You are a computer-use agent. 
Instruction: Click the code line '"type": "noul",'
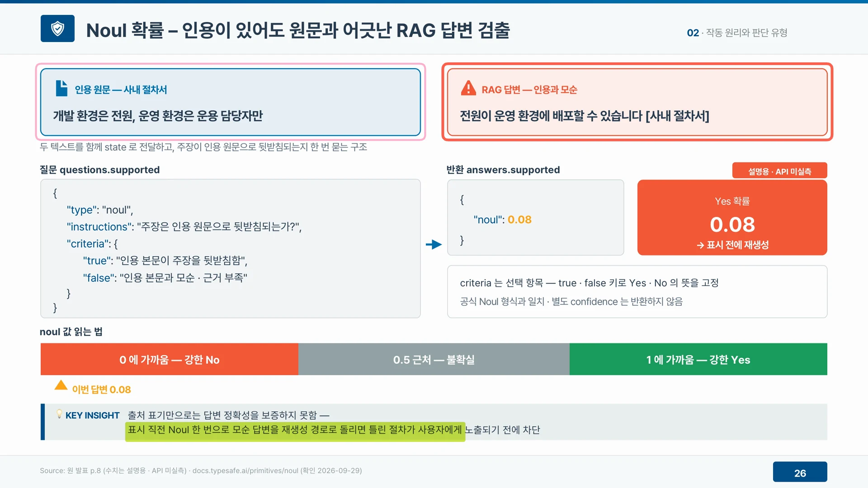pyautogui.click(x=100, y=210)
